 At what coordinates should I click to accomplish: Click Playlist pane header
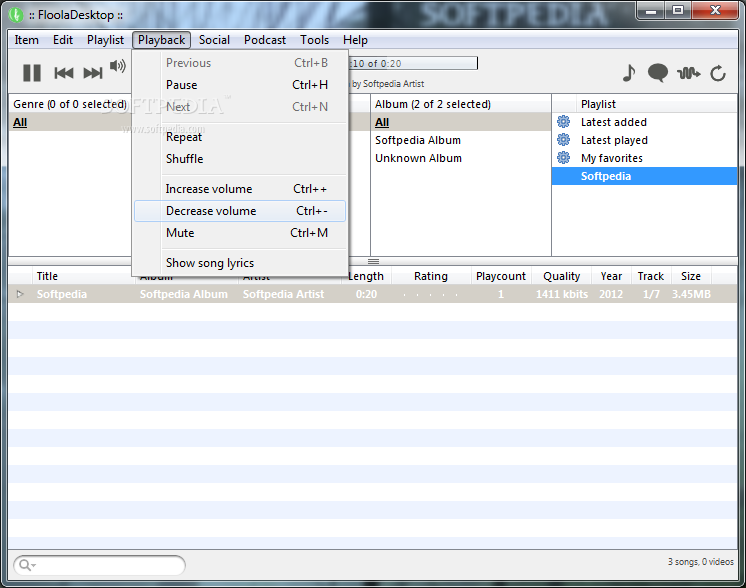(x=657, y=104)
